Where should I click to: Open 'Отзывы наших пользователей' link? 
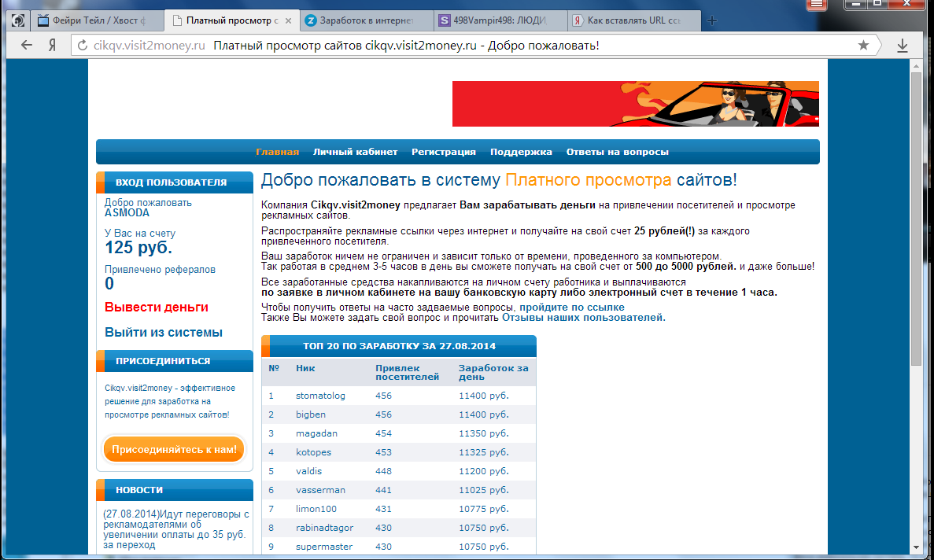pos(582,318)
